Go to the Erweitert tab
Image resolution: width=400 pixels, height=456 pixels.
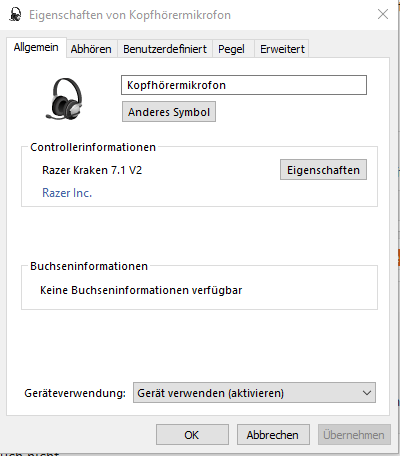[282, 49]
